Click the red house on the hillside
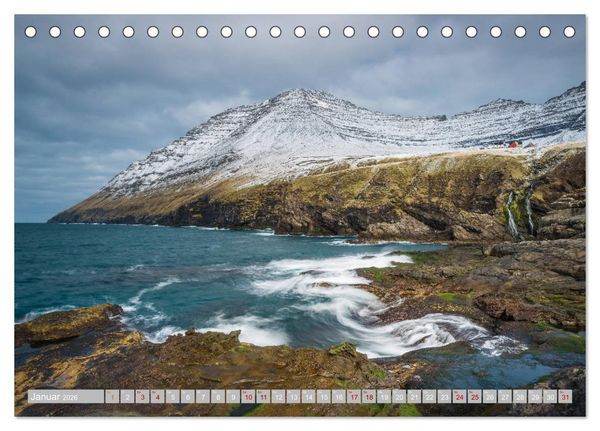The image size is (600, 431). tap(515, 144)
